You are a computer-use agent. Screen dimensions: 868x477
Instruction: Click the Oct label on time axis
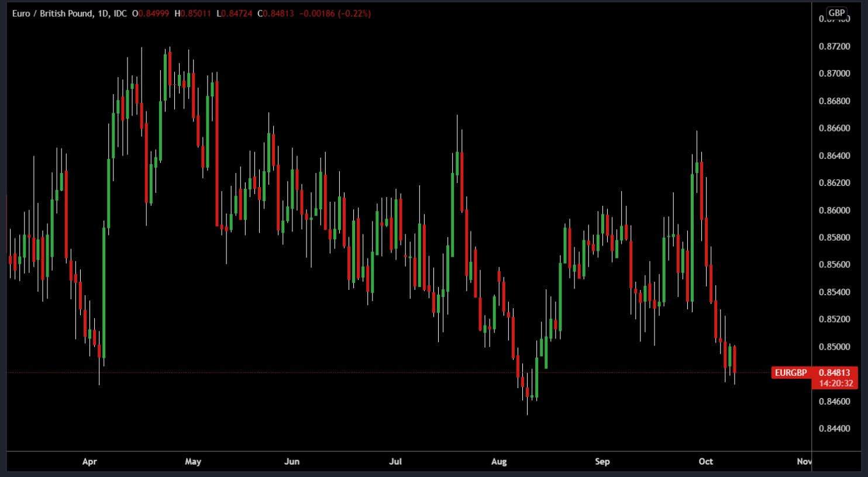tap(706, 461)
